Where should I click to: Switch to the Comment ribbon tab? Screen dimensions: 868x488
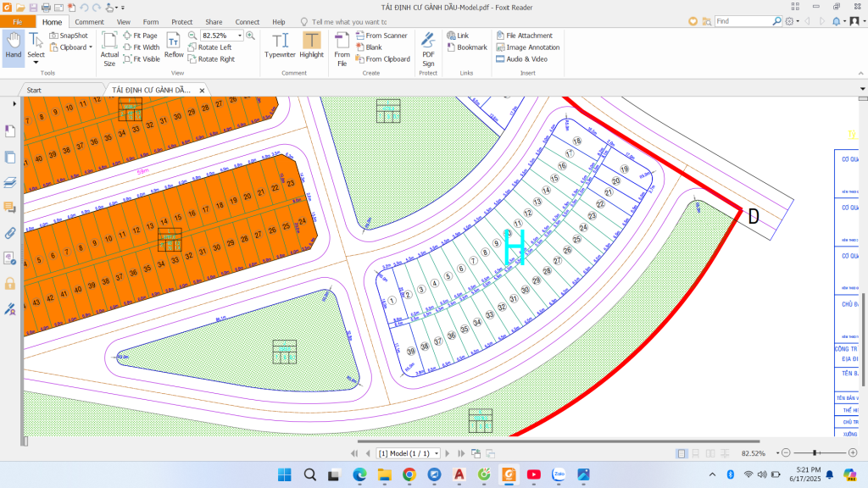[x=89, y=22]
